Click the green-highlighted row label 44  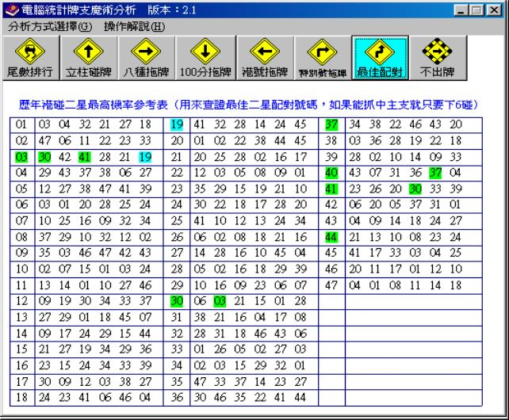tap(331, 237)
